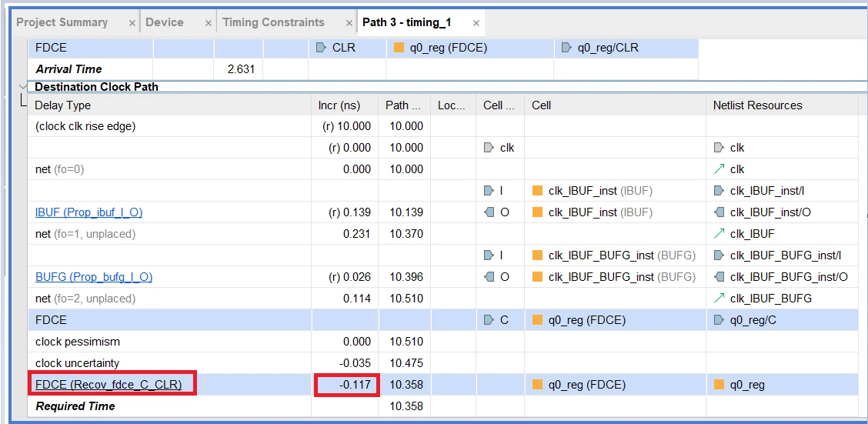868x424 pixels.
Task: Click the clk_IBUF net name
Action: point(753,234)
